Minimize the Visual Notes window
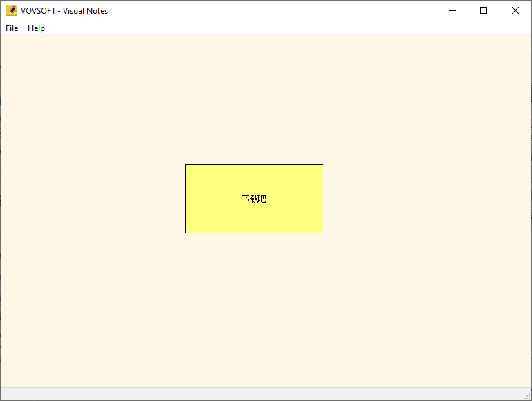532x401 pixels. 453,10
